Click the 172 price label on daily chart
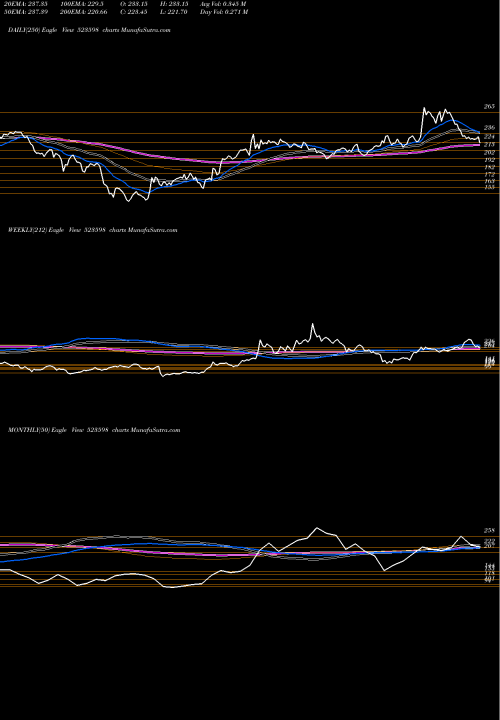This screenshot has height=720, width=500. tap(489, 174)
